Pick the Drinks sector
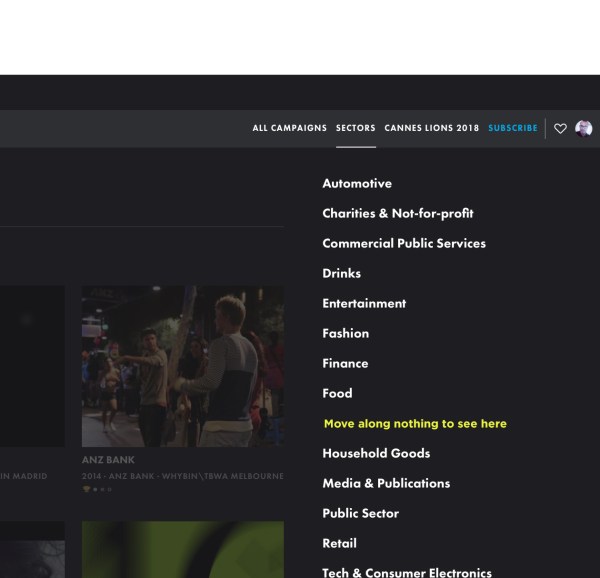The image size is (600, 578). 341,274
